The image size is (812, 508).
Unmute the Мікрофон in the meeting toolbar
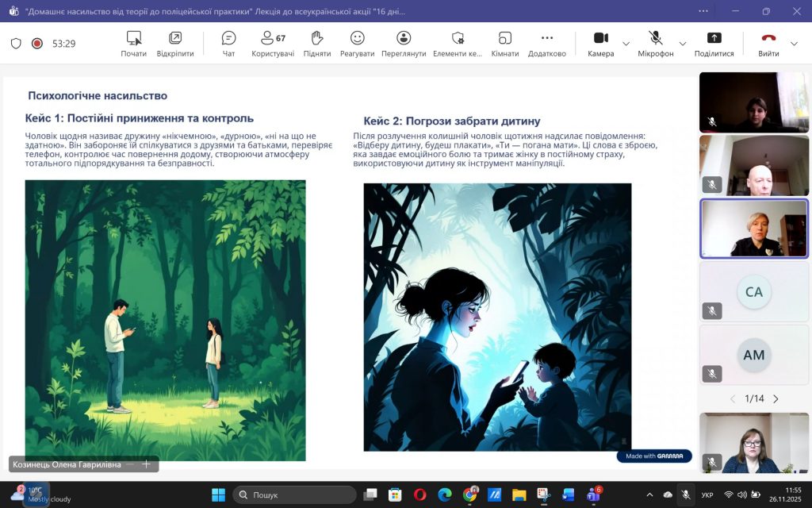click(x=655, y=43)
